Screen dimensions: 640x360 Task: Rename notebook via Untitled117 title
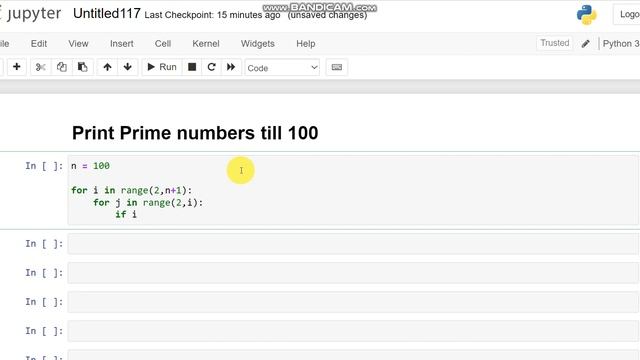pyautogui.click(x=107, y=13)
